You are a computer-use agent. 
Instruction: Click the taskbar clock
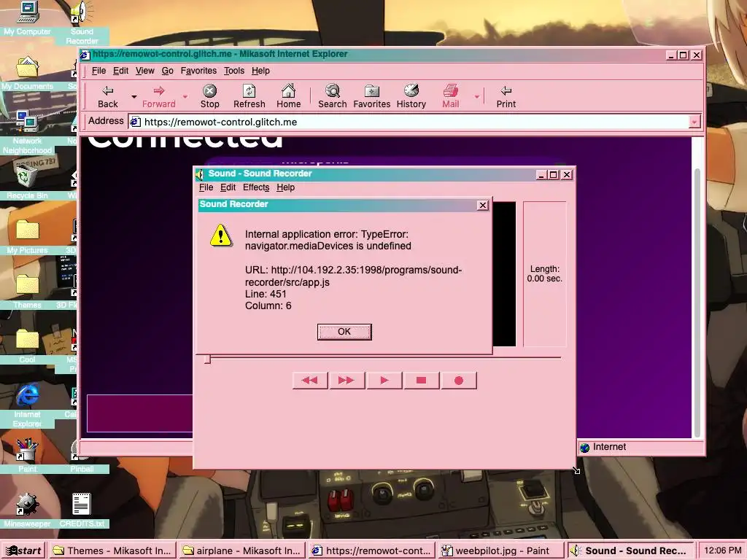pyautogui.click(x=722, y=551)
